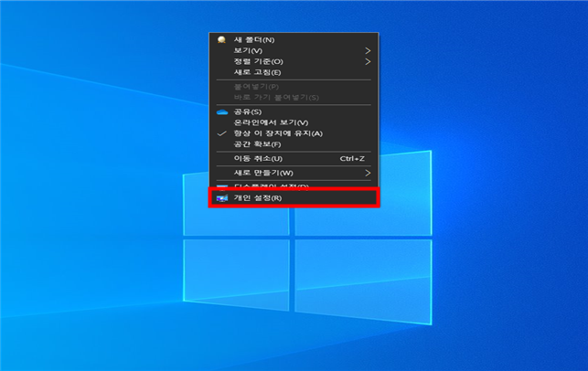Select 공유(S) share entry
This screenshot has height=371, width=588.
point(294,111)
